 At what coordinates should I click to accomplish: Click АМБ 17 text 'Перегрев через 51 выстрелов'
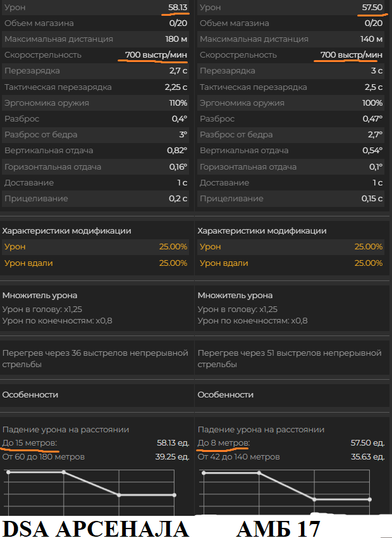(259, 353)
